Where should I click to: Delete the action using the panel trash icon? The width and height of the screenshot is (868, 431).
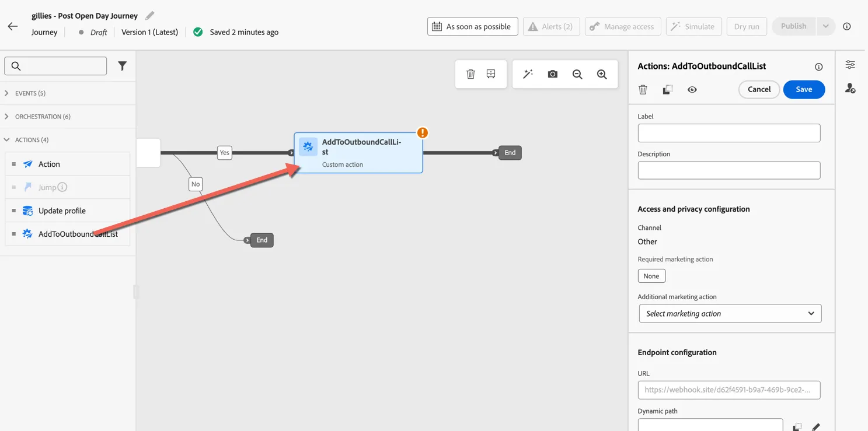coord(643,89)
